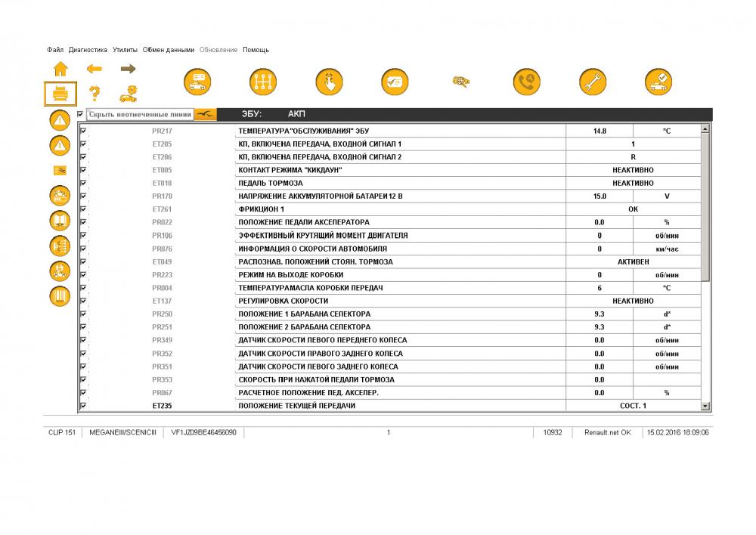Open the Файл menu
Viewport: 756px width, 535px height.
(55, 50)
